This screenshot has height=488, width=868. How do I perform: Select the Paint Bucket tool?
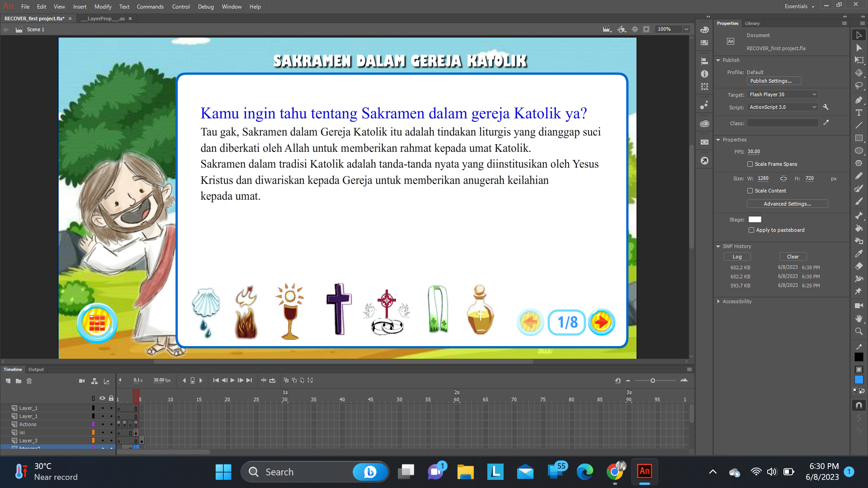pyautogui.click(x=859, y=228)
